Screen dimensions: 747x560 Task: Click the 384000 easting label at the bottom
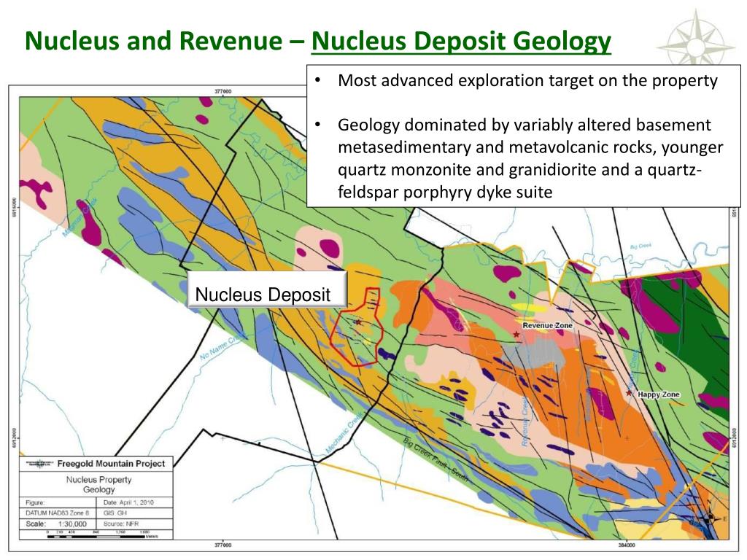(627, 545)
